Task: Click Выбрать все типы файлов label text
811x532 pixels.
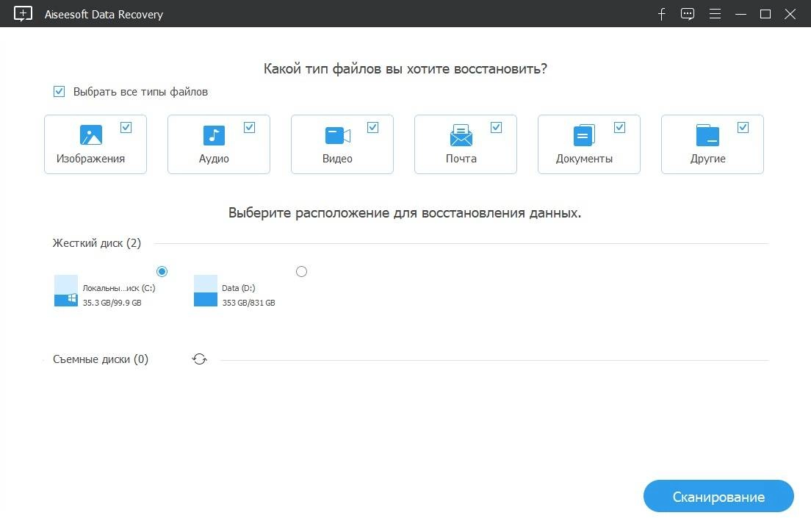Action: point(141,92)
